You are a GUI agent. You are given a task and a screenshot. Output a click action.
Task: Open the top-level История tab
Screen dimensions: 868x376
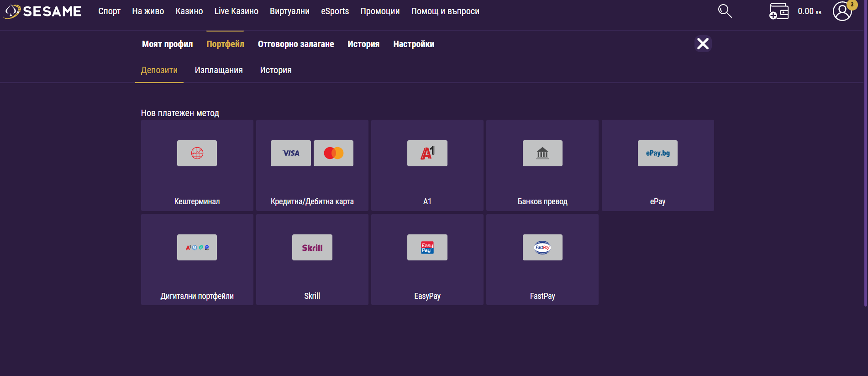[x=363, y=44]
